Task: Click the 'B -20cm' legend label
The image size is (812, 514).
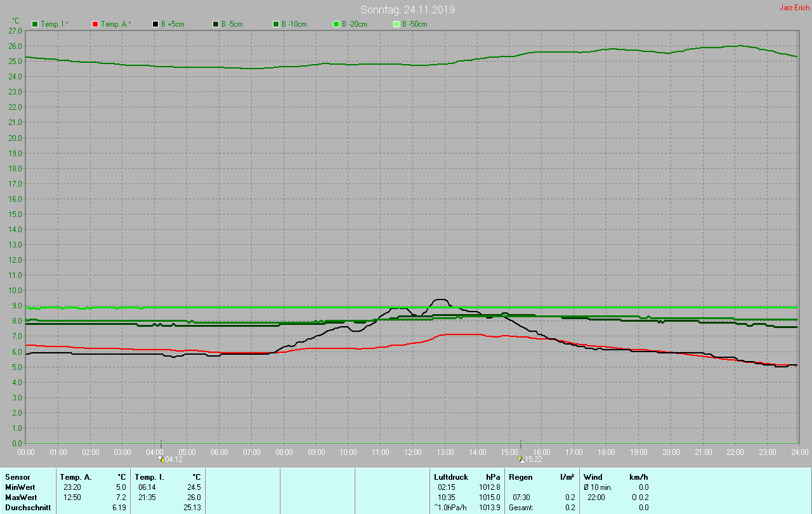Action: (x=355, y=24)
